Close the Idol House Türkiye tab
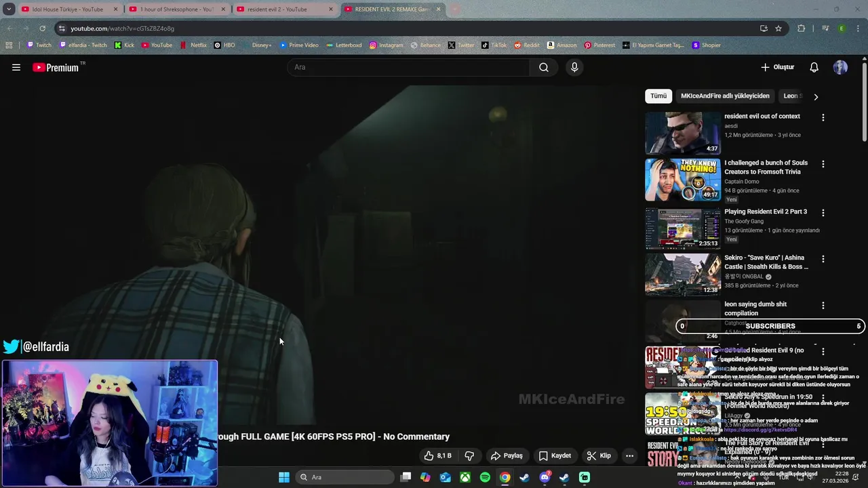868x488 pixels. coord(115,9)
